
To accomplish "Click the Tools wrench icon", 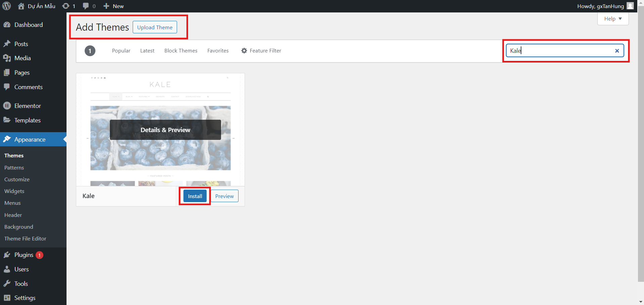I will click(7, 283).
